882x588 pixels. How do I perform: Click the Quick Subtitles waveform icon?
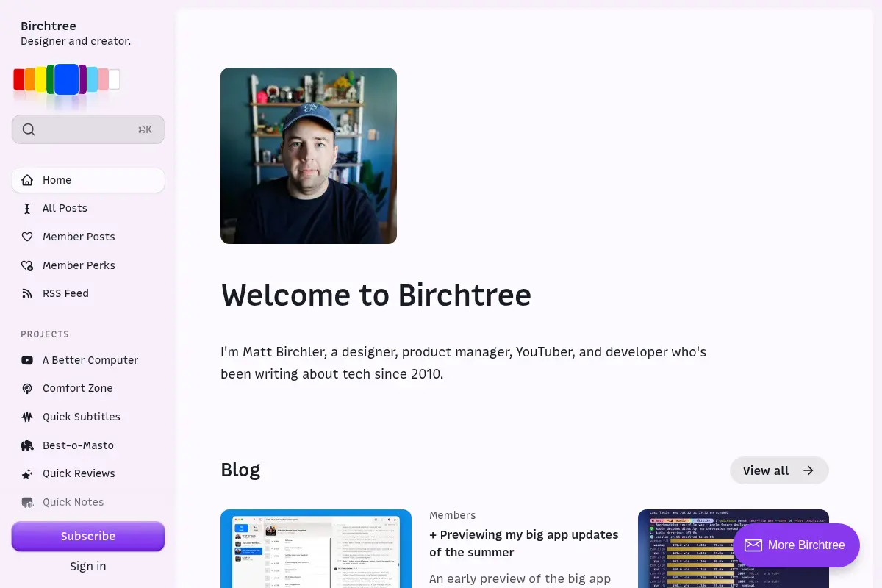tap(27, 417)
